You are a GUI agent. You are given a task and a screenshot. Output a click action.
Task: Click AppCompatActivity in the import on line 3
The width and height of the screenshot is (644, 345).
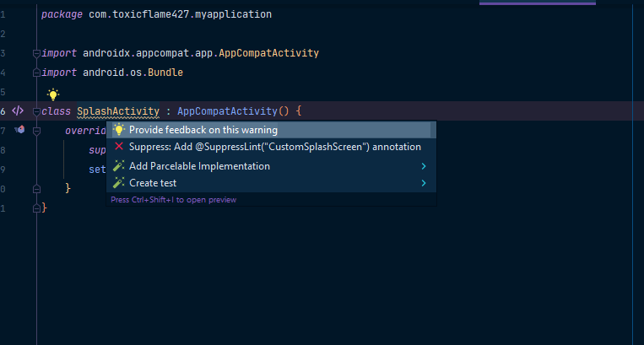(x=268, y=53)
